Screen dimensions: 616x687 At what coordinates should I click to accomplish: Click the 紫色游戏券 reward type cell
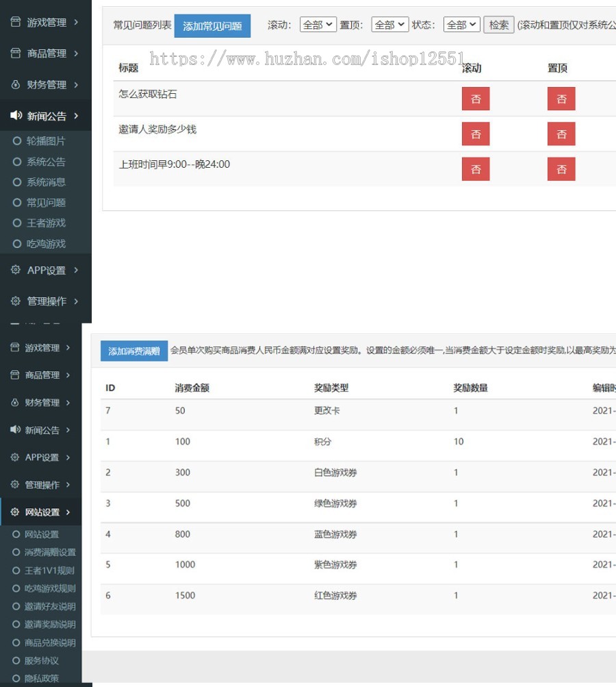tap(335, 564)
